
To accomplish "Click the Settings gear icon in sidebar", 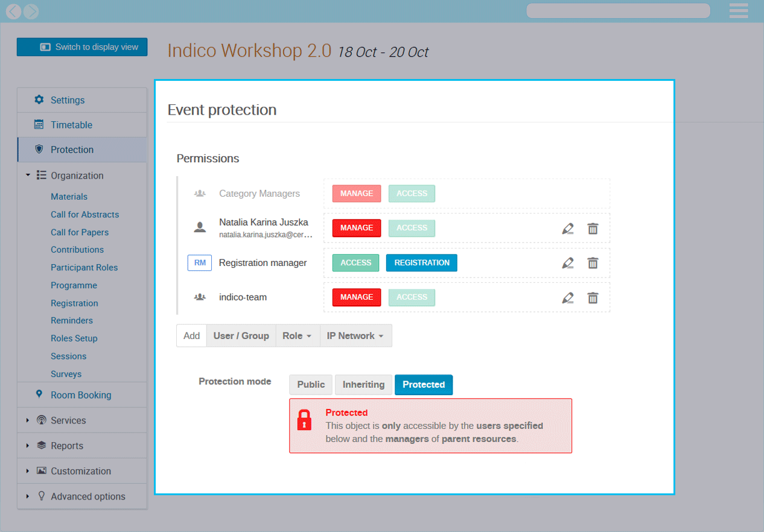I will pyautogui.click(x=39, y=100).
